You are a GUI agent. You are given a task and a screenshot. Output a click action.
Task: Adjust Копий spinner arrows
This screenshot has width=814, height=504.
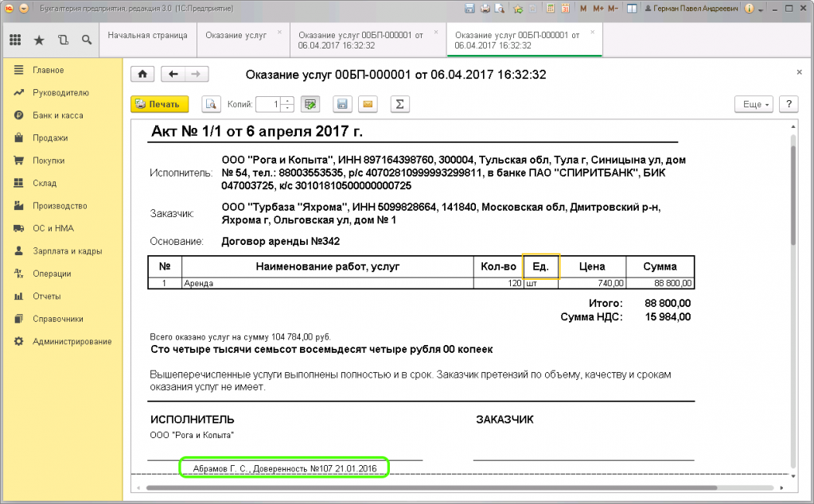pos(287,104)
